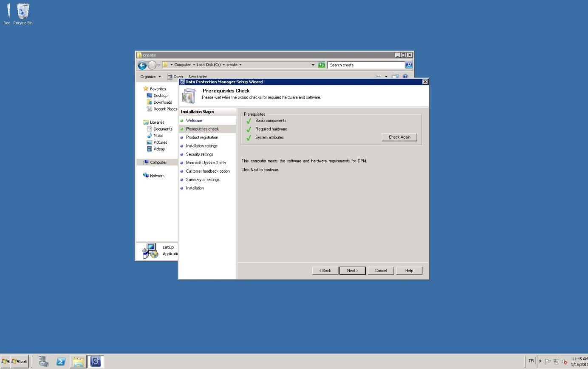The width and height of the screenshot is (588, 369).
Task: Click the System attributes checkmark icon
Action: 249,138
